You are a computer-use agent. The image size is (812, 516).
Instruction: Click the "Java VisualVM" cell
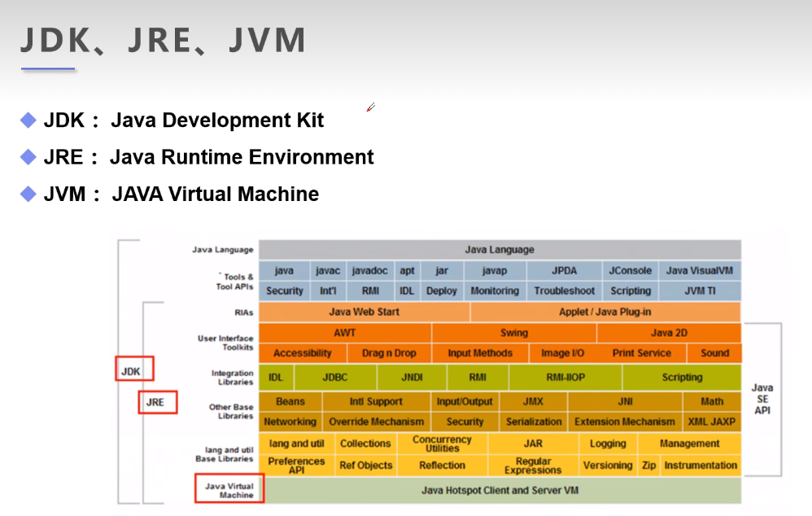pyautogui.click(x=700, y=270)
